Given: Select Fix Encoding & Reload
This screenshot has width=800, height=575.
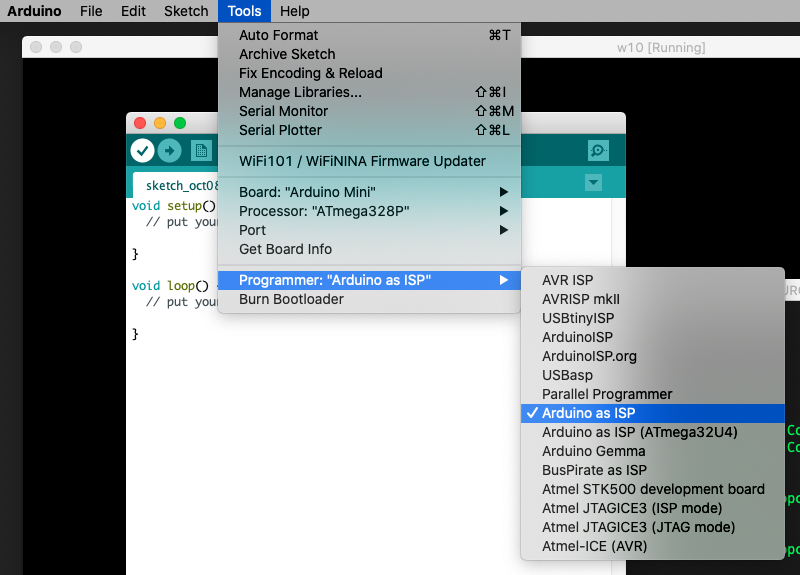Looking at the screenshot, I should [369, 73].
